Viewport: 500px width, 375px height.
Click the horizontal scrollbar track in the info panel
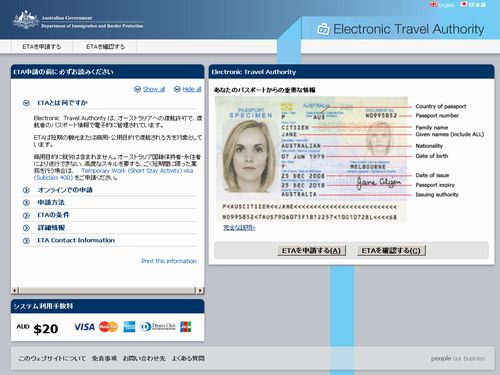pos(107,291)
